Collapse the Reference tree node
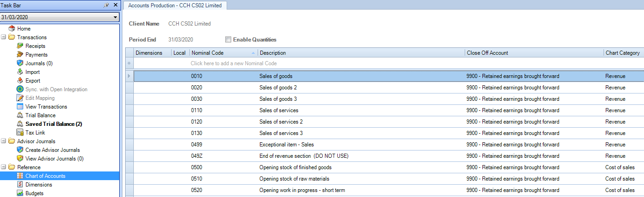The image size is (644, 197). (x=4, y=167)
